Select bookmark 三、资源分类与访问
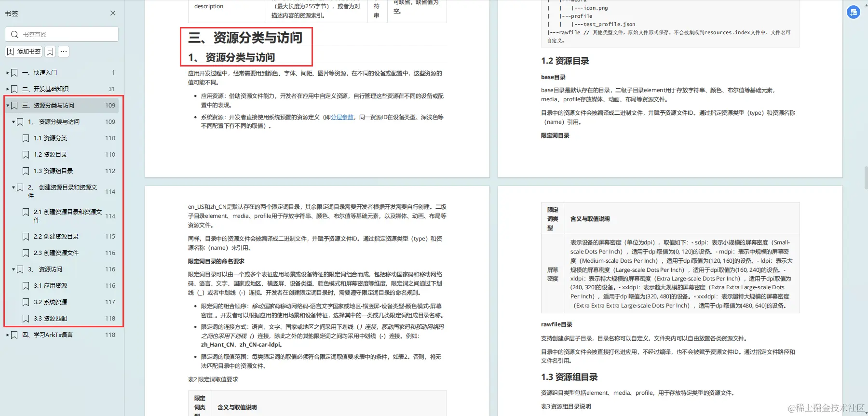The width and height of the screenshot is (868, 416). coord(48,106)
